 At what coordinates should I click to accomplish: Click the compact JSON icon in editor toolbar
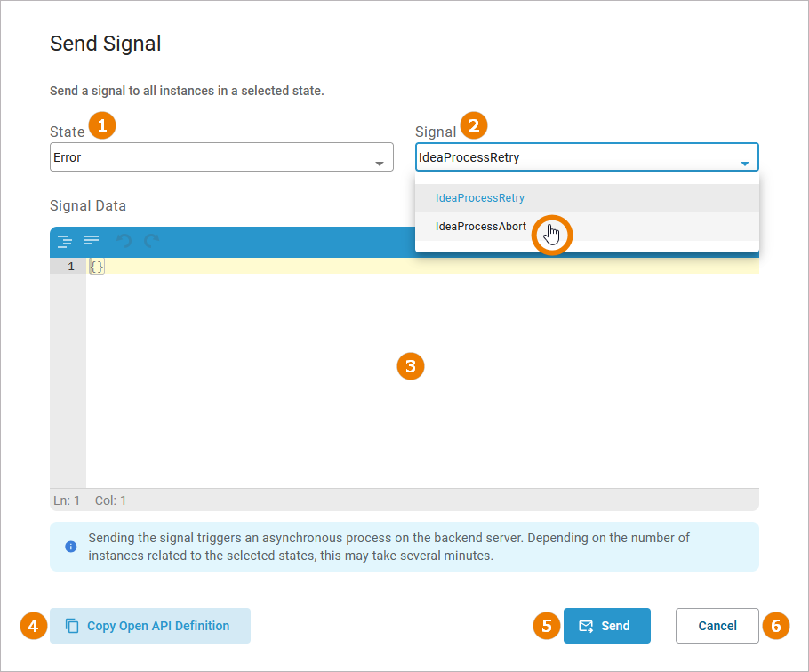92,240
